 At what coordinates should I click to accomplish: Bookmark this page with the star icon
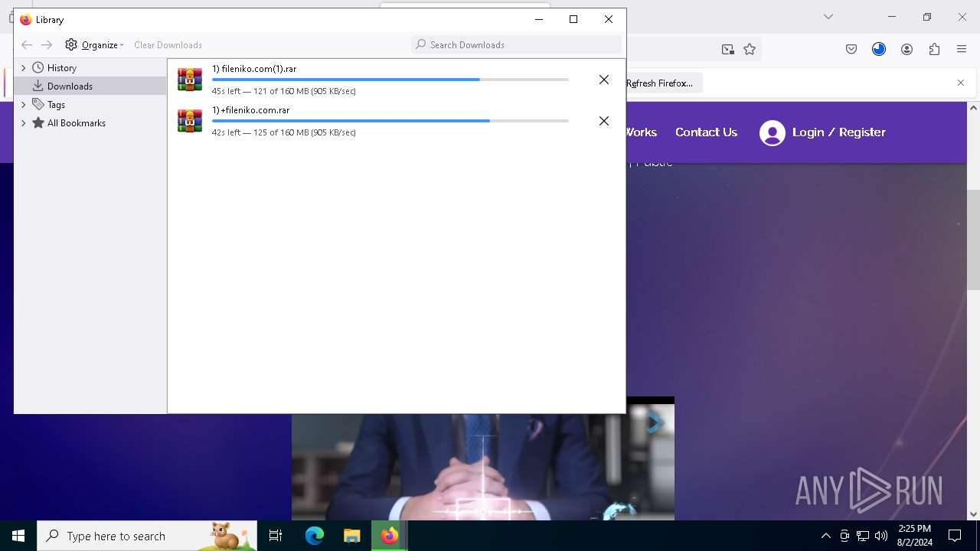pyautogui.click(x=750, y=50)
